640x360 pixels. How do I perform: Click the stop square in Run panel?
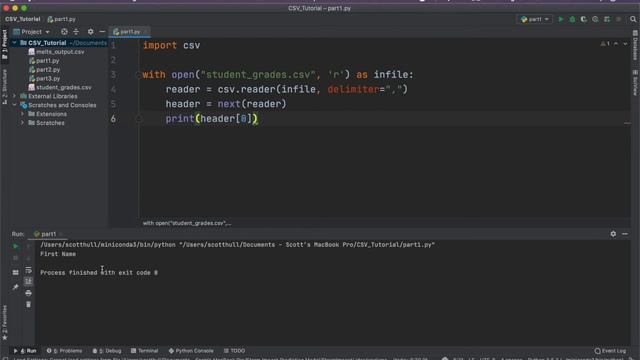[15, 258]
